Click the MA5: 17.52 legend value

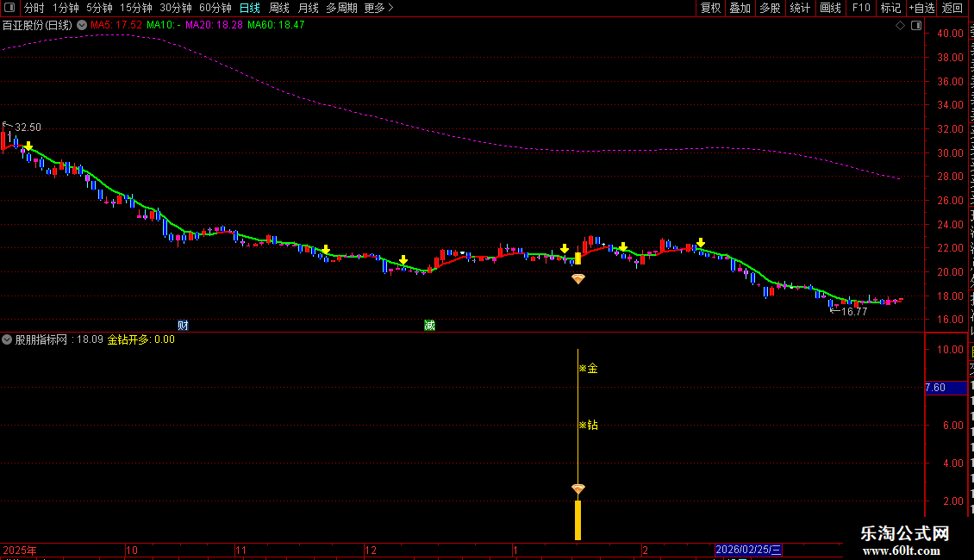tap(116, 26)
